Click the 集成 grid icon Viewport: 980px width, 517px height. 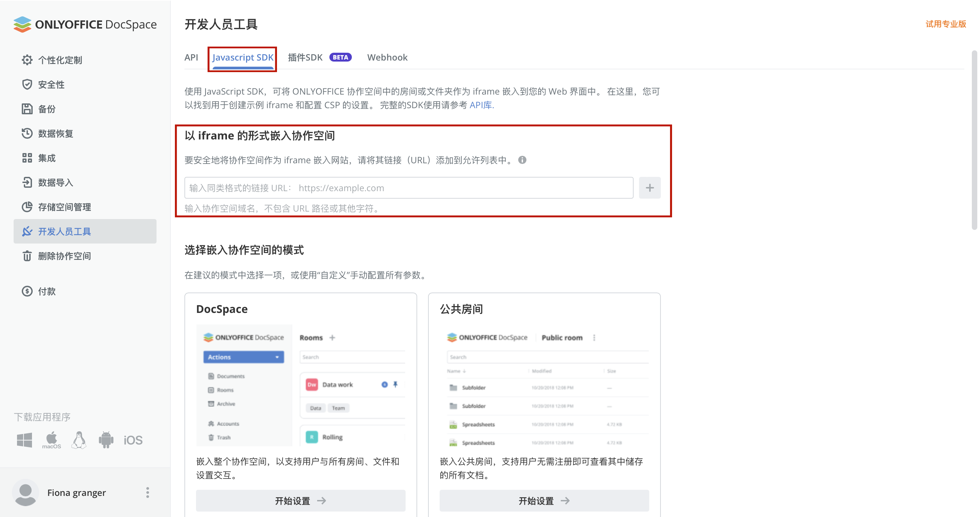tap(27, 158)
